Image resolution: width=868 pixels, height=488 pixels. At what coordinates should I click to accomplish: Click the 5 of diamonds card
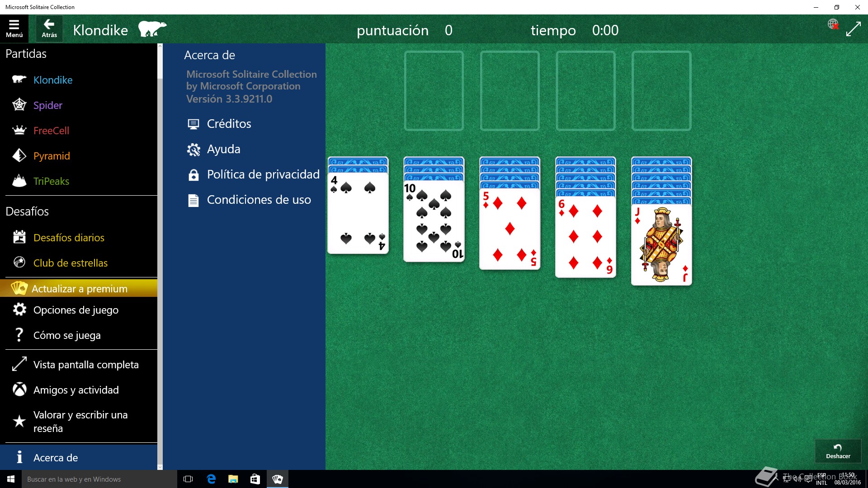pyautogui.click(x=510, y=229)
